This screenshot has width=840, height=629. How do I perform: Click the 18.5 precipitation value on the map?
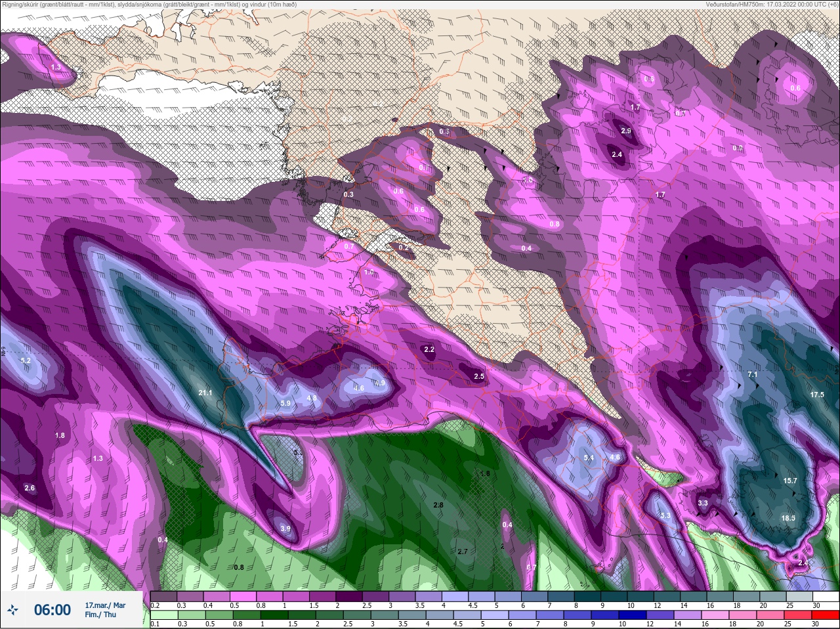(x=788, y=518)
